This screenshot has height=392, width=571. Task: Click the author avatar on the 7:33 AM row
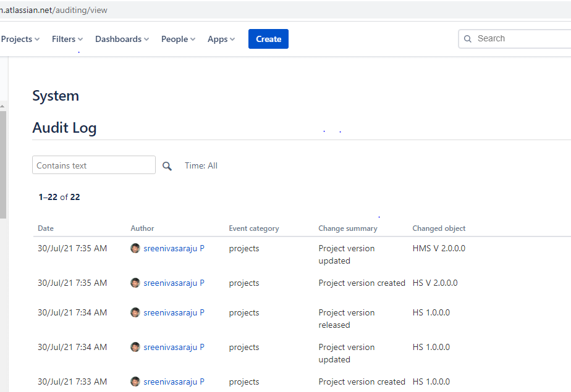pos(135,382)
